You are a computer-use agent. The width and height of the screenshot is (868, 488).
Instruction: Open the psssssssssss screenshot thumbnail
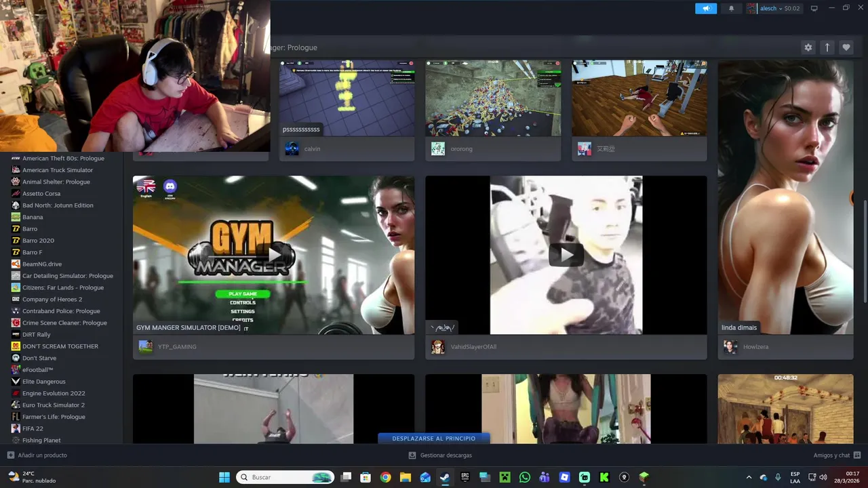tap(347, 98)
